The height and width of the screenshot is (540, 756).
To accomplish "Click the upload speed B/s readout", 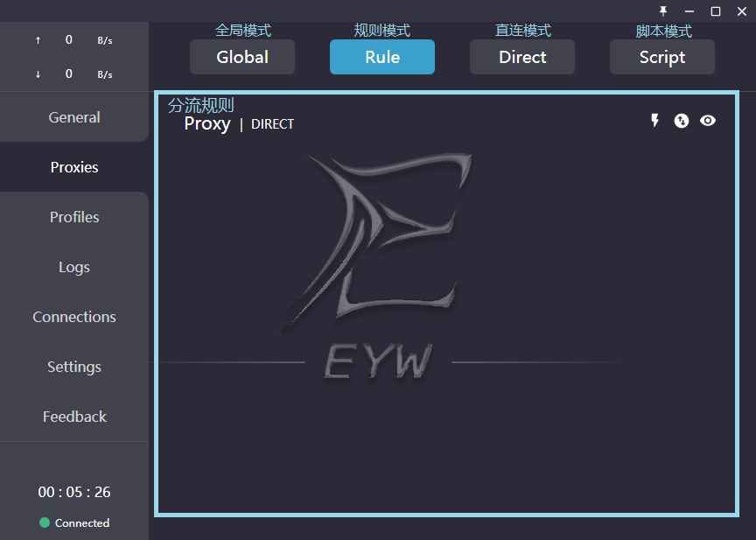I will (x=74, y=40).
